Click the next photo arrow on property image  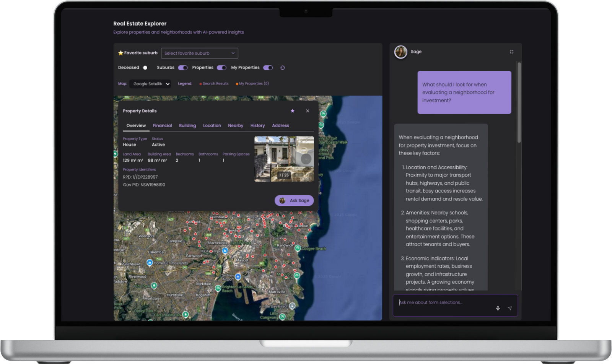pos(306,159)
